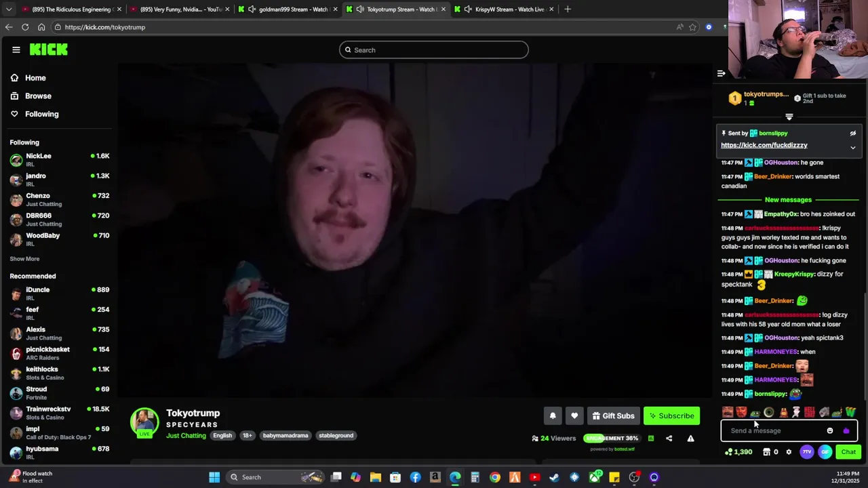This screenshot has width=868, height=488.
Task: Select the green W emote in quick emotes
Action: (850, 412)
